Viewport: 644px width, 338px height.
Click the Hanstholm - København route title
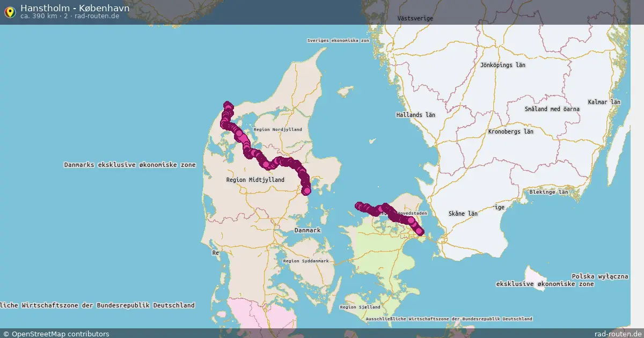(x=75, y=8)
